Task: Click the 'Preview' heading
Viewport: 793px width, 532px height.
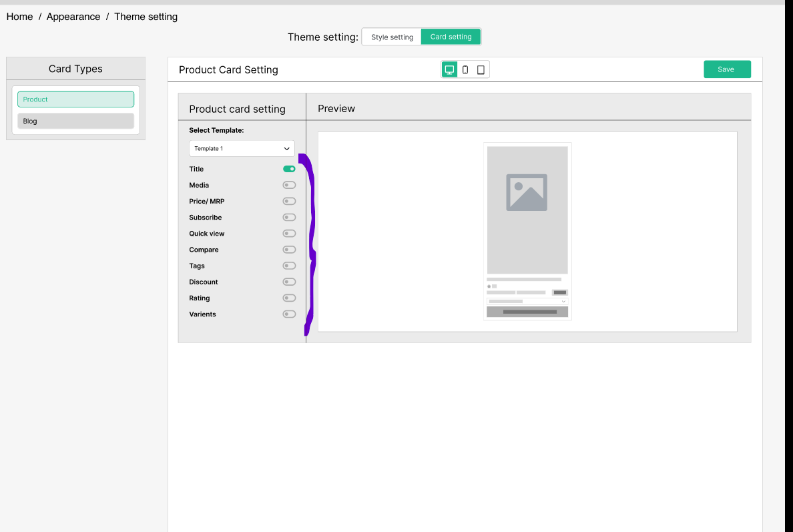Action: pyautogui.click(x=336, y=109)
